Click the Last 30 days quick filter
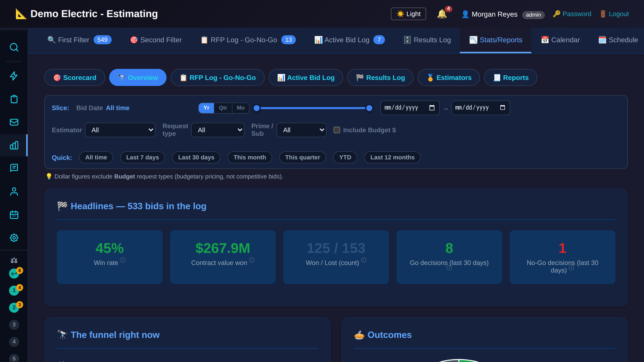 (x=196, y=157)
